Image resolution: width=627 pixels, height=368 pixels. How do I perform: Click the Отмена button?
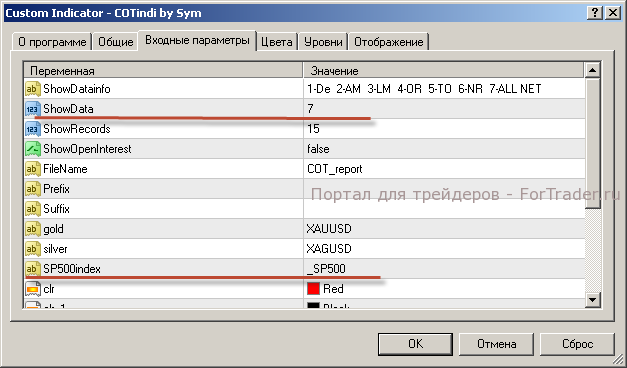[x=496, y=344]
